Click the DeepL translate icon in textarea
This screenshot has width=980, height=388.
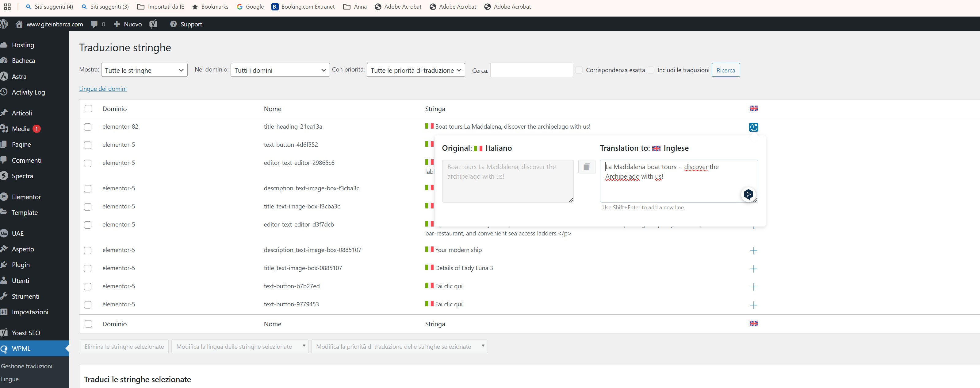pos(748,195)
